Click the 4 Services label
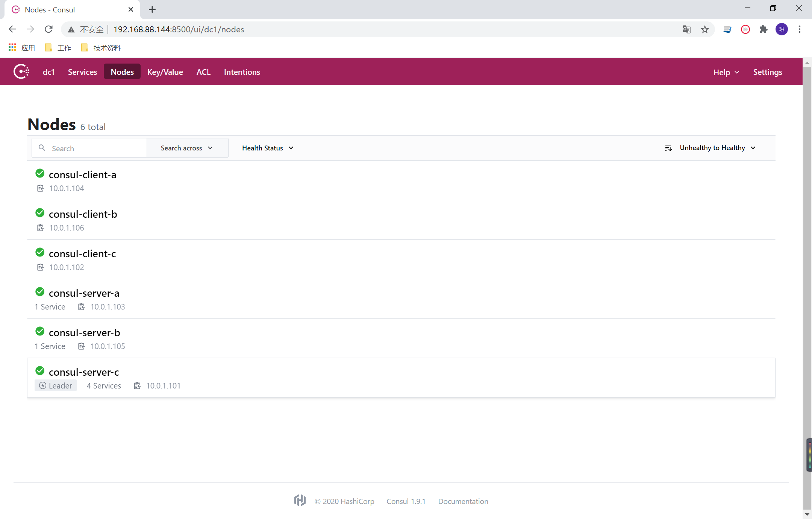The width and height of the screenshot is (812, 519). [104, 386]
